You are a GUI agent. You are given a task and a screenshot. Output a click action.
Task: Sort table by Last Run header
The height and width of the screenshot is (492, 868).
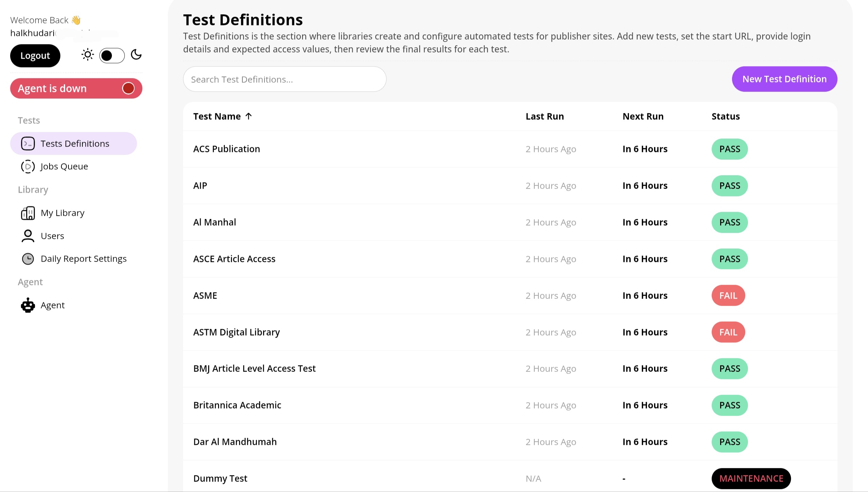(x=545, y=116)
